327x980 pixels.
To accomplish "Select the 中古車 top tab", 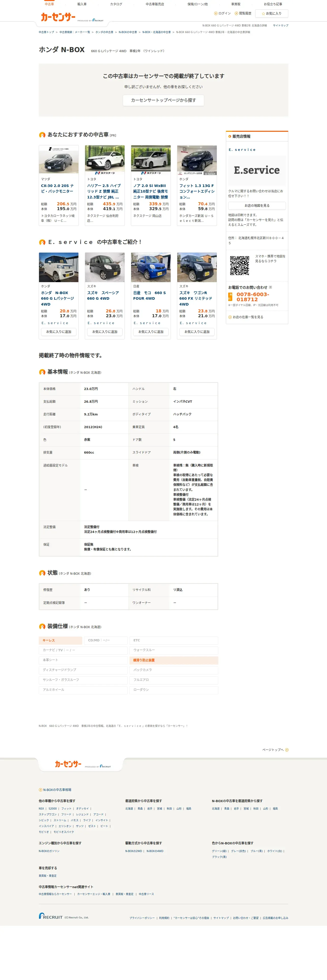I will click(x=49, y=4).
